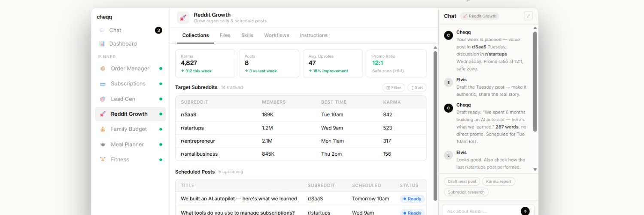This screenshot has height=215, width=644.
Task: Click the green status dot beside Meal Planner
Action: (x=161, y=144)
